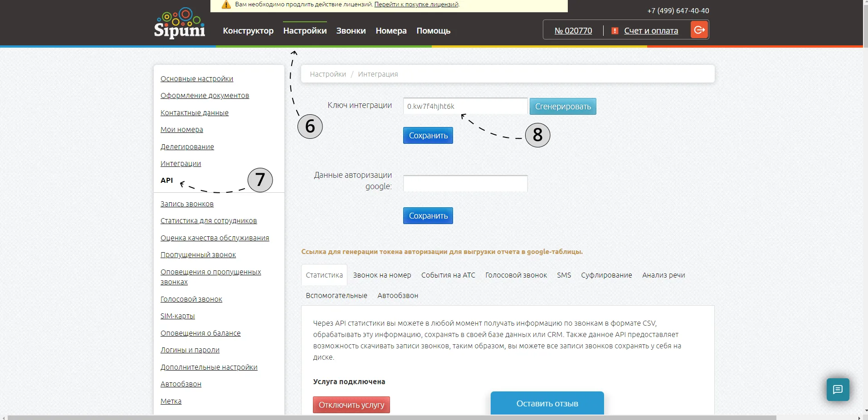Click the Оставить отзыв button
The image size is (868, 420).
[547, 403]
